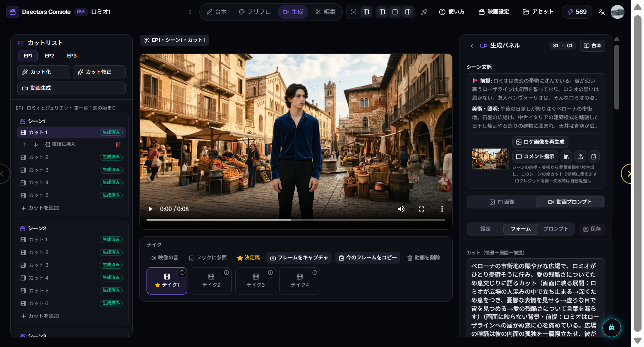The height and width of the screenshot is (347, 644).
Task: Click the right panel vertical scrollbar
Action: pyautogui.click(x=617, y=77)
